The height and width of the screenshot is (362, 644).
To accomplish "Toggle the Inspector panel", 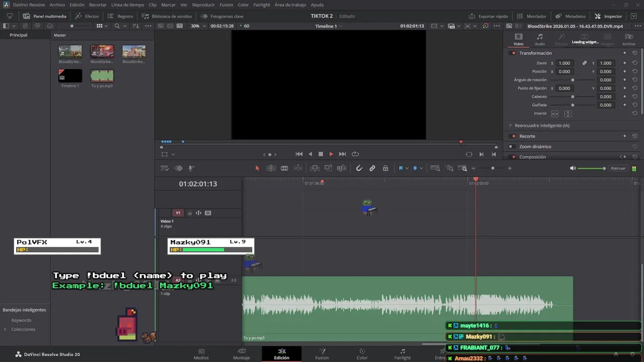I will [x=608, y=16].
